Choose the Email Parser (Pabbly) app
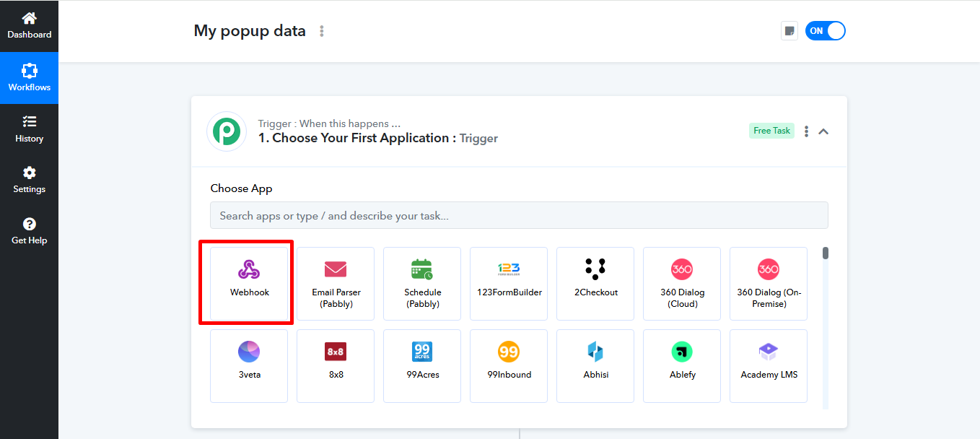980x439 pixels. pos(335,283)
